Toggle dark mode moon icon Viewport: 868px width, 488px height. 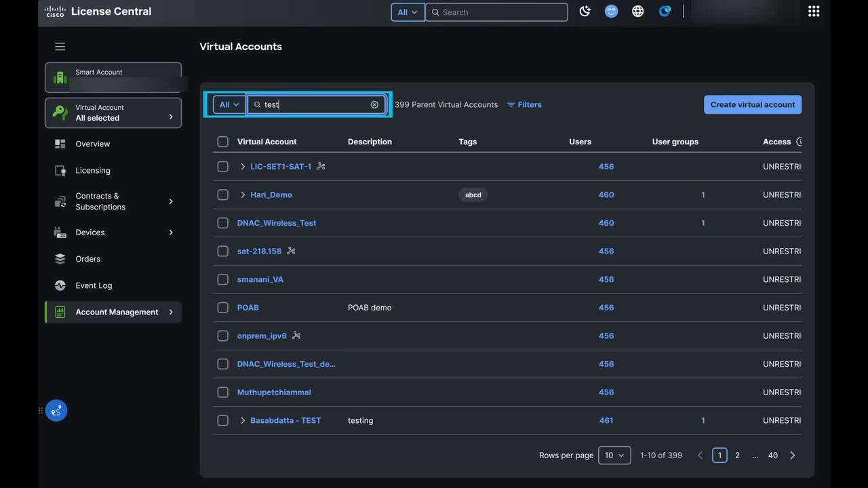585,12
